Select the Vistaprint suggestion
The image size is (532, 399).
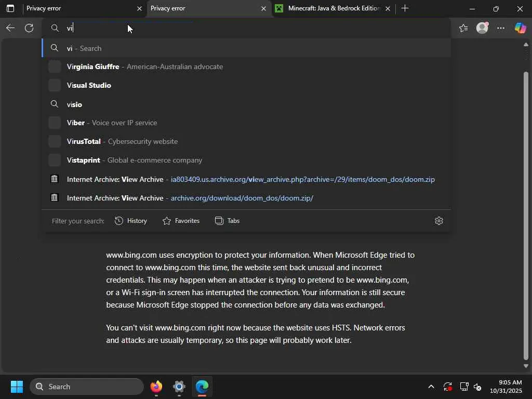[246, 160]
